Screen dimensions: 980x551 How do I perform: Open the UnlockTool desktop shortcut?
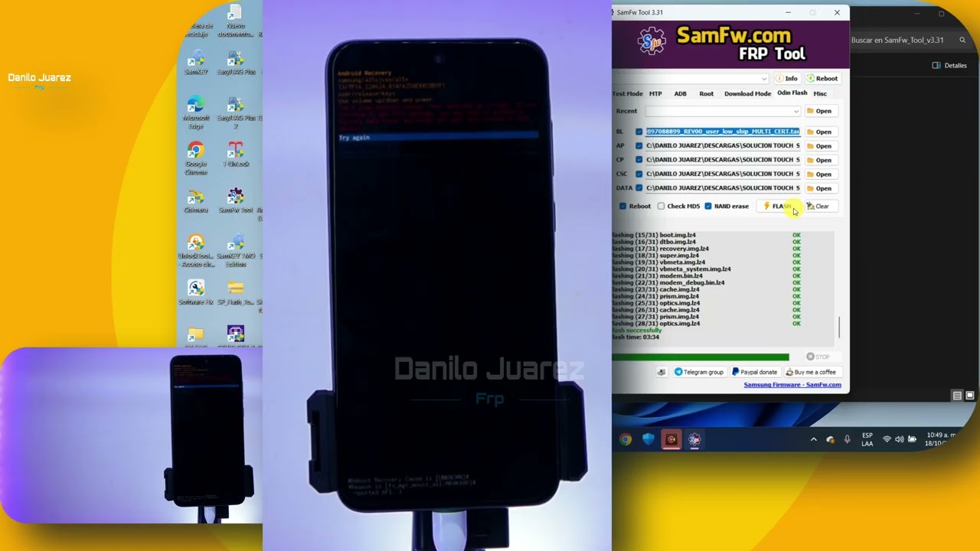(196, 251)
